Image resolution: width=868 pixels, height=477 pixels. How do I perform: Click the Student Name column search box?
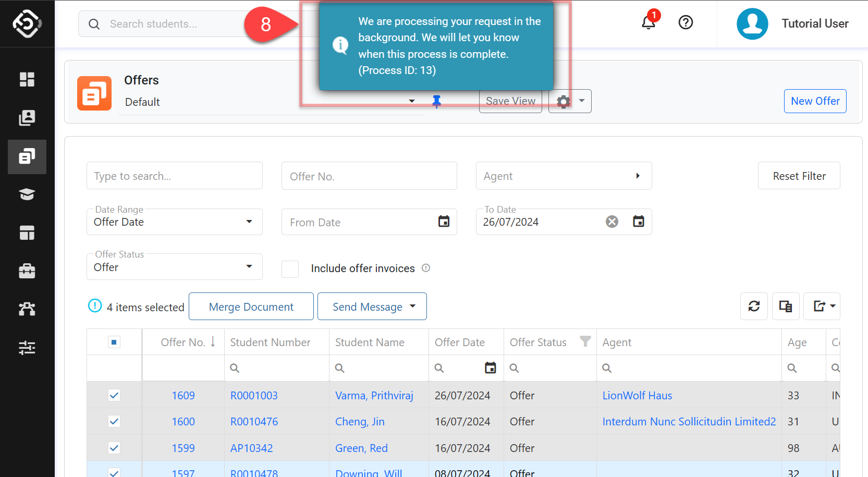(x=378, y=368)
